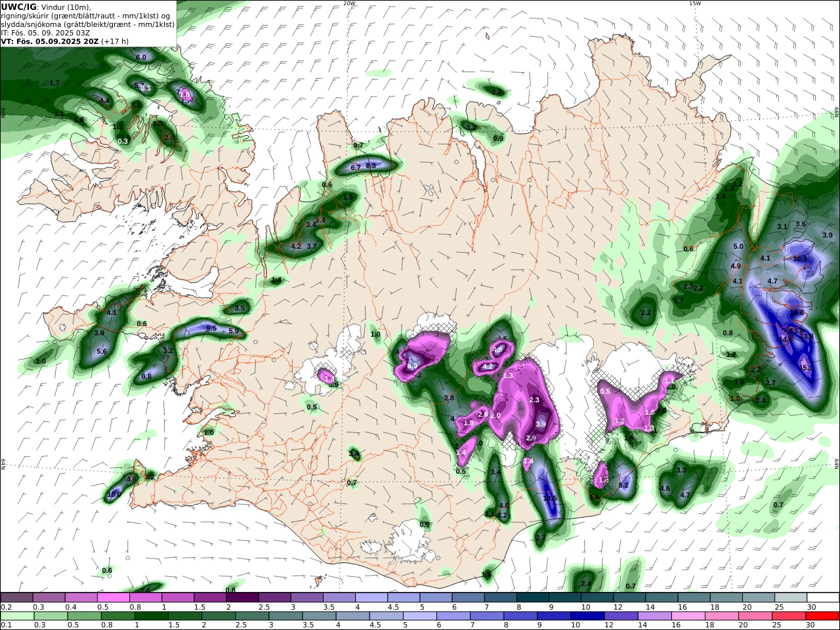Click the '4.9' precipitation value in the east
840x630 pixels.
click(x=736, y=266)
